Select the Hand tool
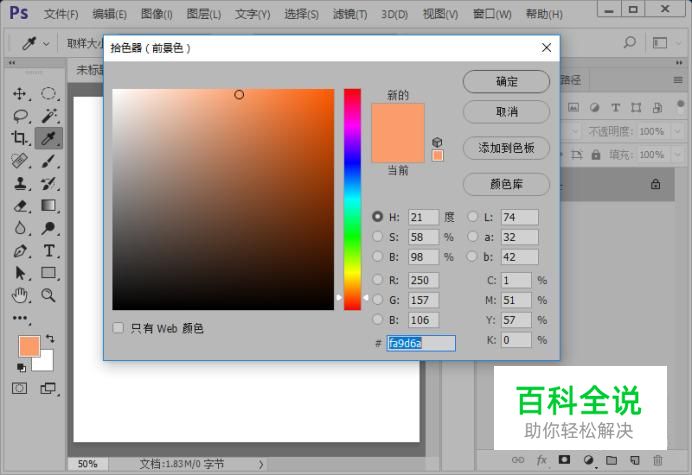Screen dimensions: 692x475 (x=19, y=295)
